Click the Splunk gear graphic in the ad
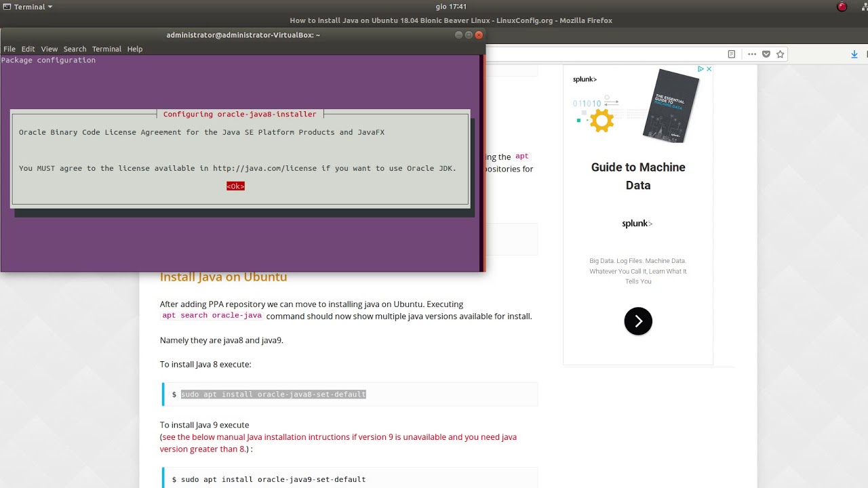 [x=601, y=121]
